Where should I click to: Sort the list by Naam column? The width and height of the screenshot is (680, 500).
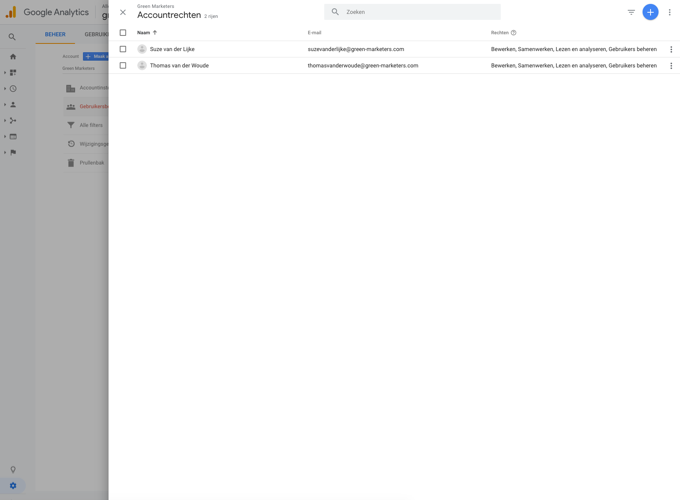pos(144,33)
